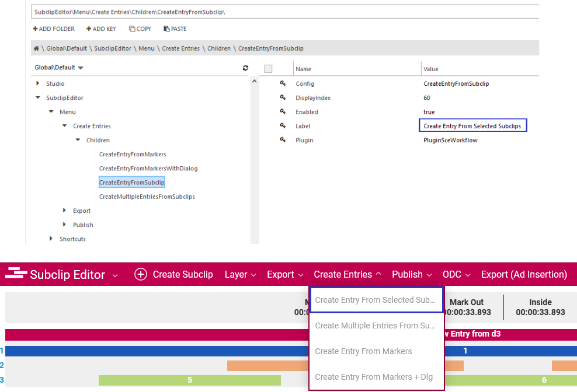Click the key icon of Plugin row
This screenshot has height=392, width=577.
point(283,140)
